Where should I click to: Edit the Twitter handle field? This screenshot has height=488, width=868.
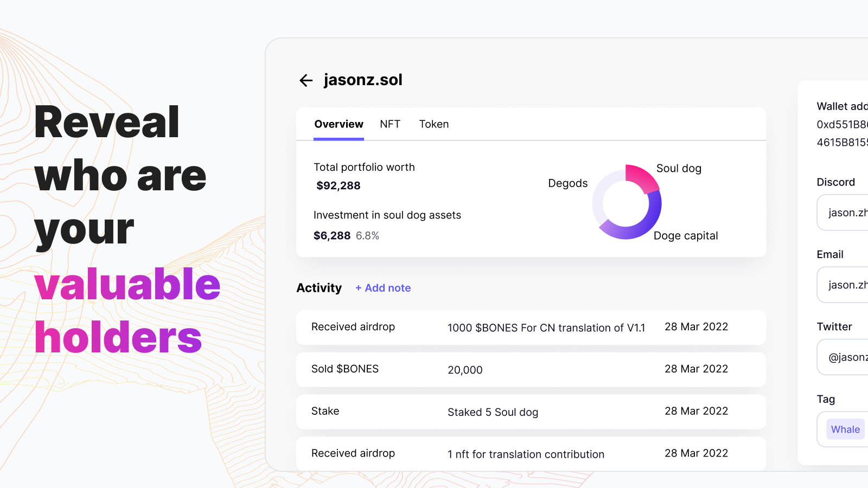pos(843,357)
